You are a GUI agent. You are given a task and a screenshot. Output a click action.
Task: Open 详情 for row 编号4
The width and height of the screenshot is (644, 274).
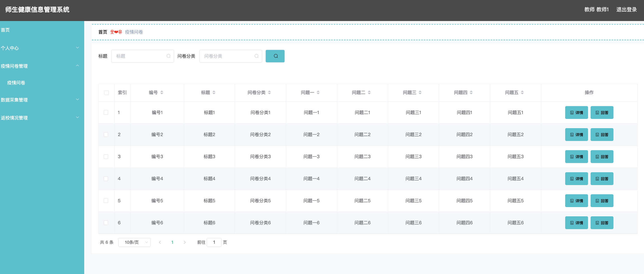[576, 179]
